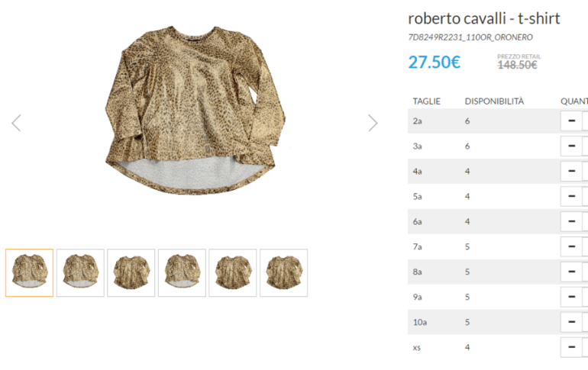Viewport: 588px width, 370px height.
Task: Click minus button in 8a row
Action: (571, 272)
